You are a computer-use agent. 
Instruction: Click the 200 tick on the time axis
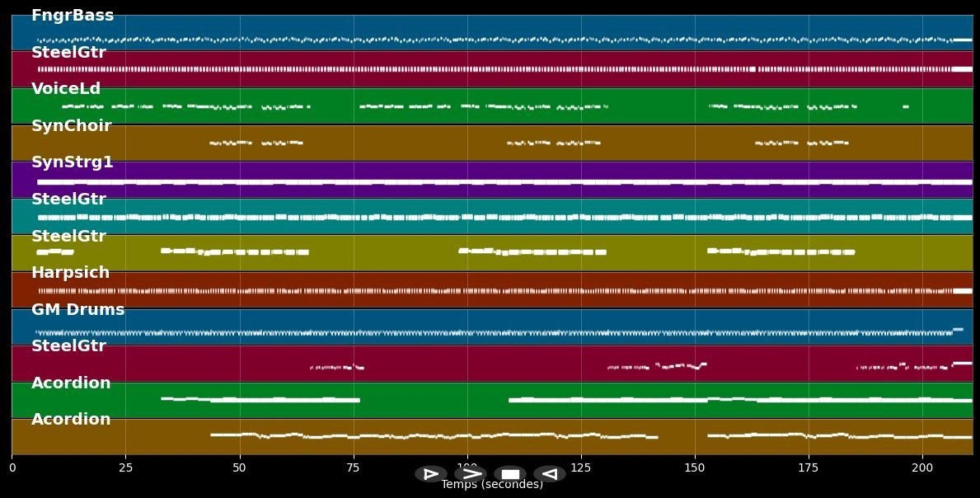(922, 467)
